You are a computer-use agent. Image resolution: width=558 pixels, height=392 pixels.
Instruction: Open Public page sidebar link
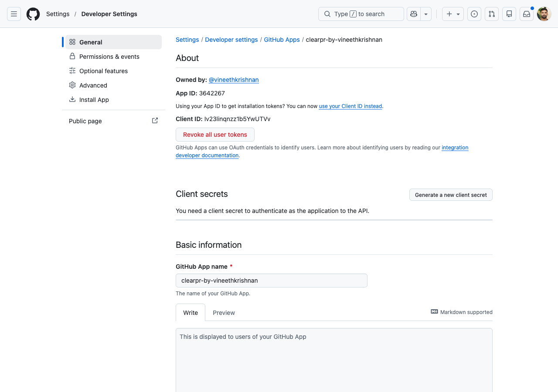pyautogui.click(x=113, y=121)
